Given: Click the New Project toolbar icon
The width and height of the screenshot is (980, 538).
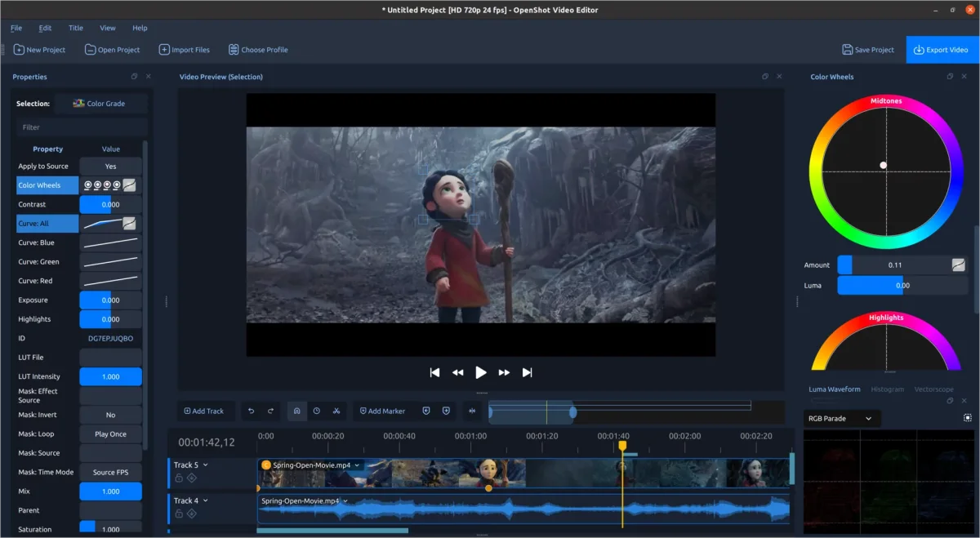Looking at the screenshot, I should tap(19, 50).
